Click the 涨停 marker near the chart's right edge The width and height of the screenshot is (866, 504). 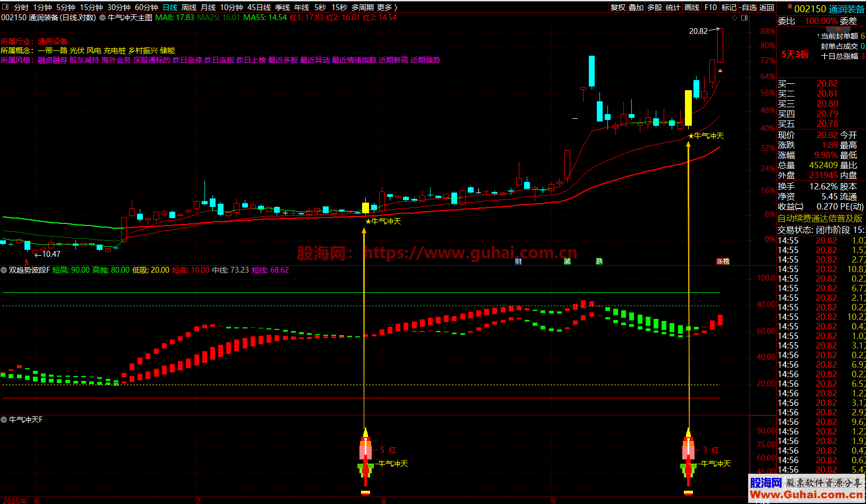pos(723,261)
